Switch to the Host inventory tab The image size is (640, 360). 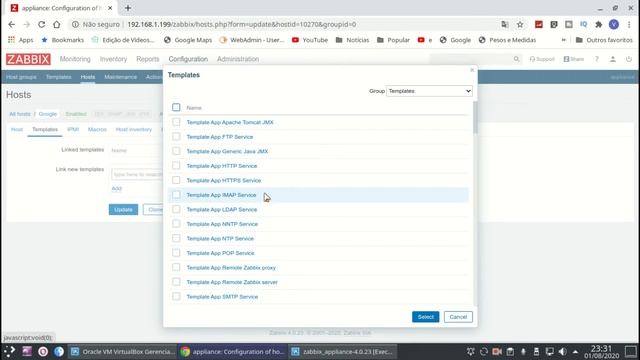coord(133,129)
